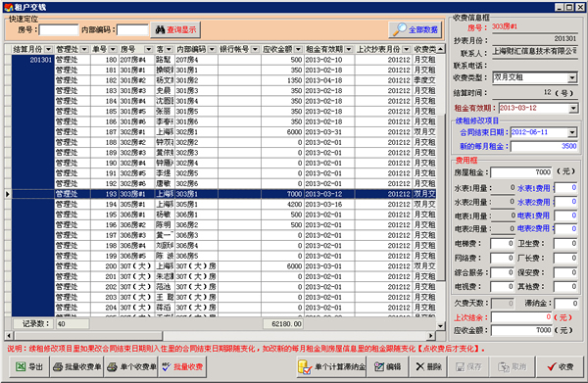
Task: Click the 应收金额 total field in fee panel
Action: click(521, 330)
